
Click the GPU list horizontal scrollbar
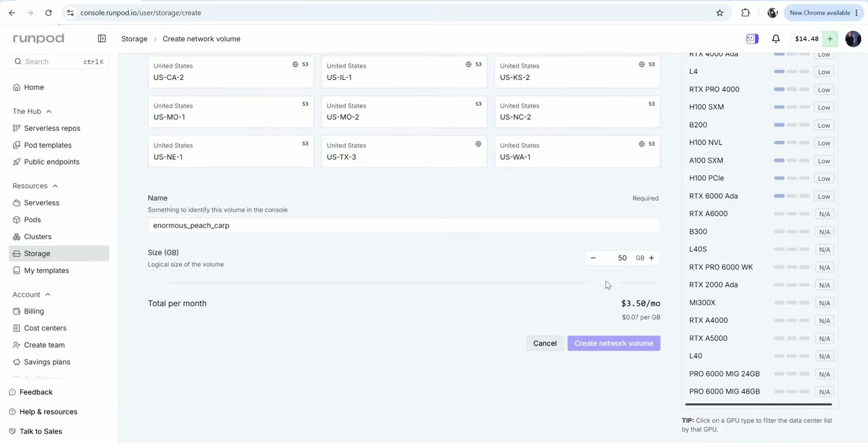(x=758, y=404)
